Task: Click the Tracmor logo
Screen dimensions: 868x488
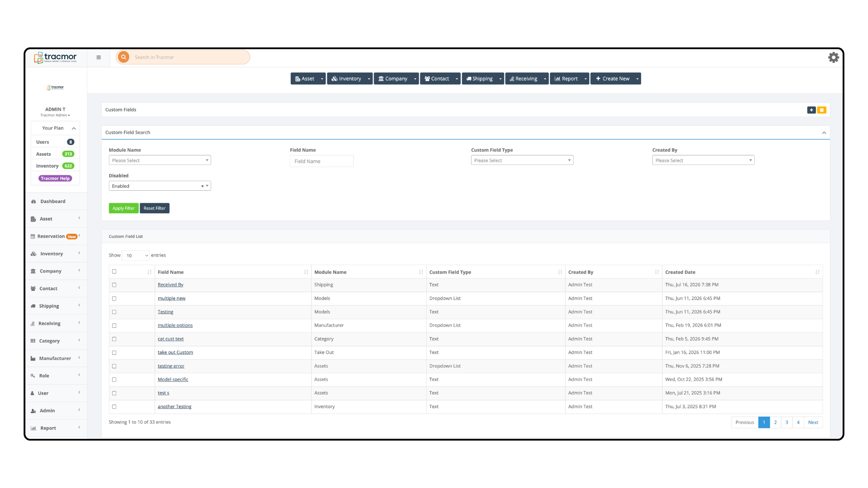Action: [x=55, y=57]
